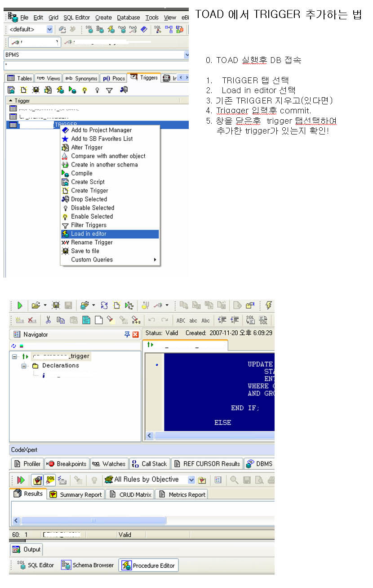Click the yellow lightning icon at toolbar end

[269, 305]
